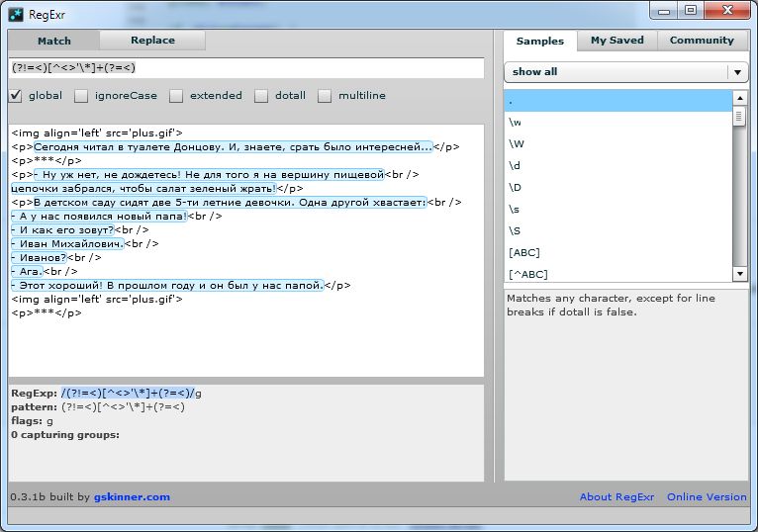The width and height of the screenshot is (758, 532).
Task: Click the match 'А у нас появился новый папа!'
Action: [99, 216]
